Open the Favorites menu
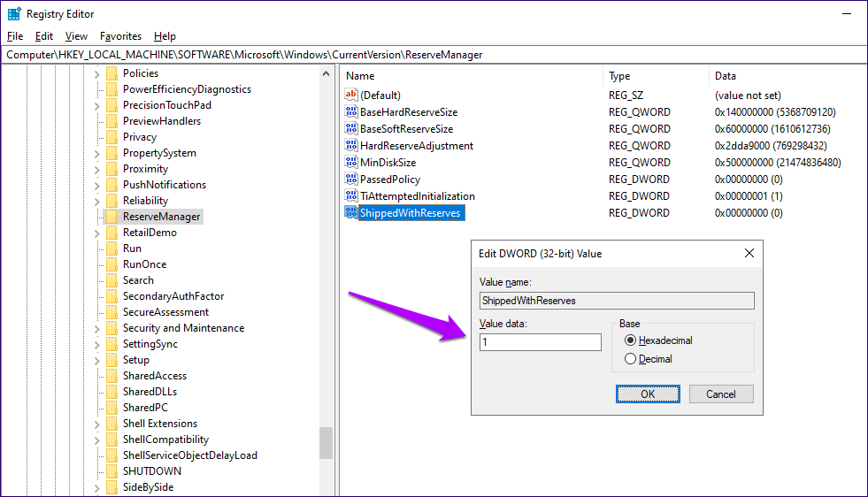The image size is (868, 497). click(120, 36)
